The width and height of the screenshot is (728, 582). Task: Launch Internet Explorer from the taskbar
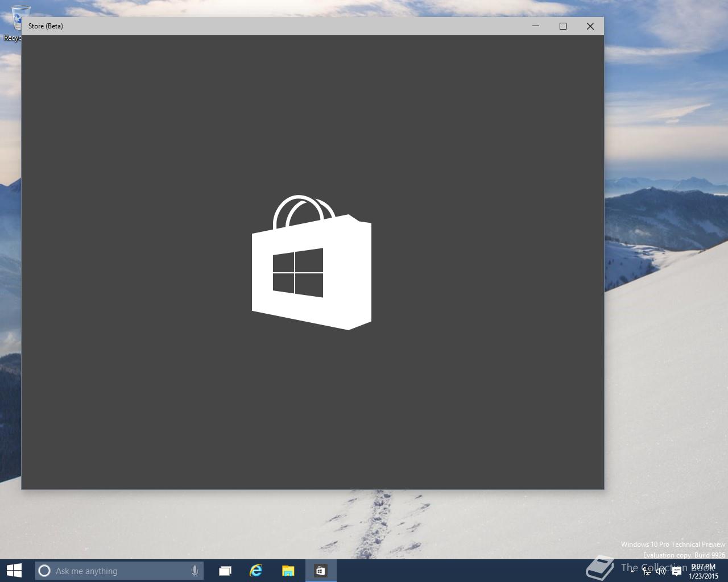coord(256,571)
